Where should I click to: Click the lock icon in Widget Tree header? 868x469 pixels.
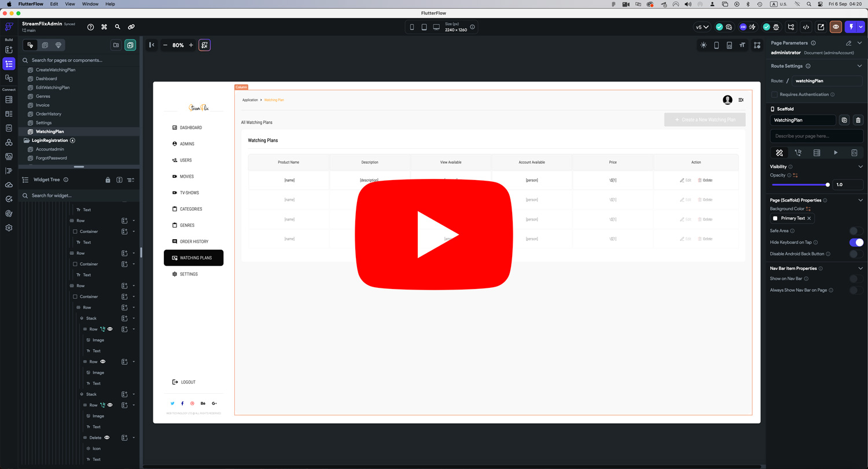tap(108, 180)
